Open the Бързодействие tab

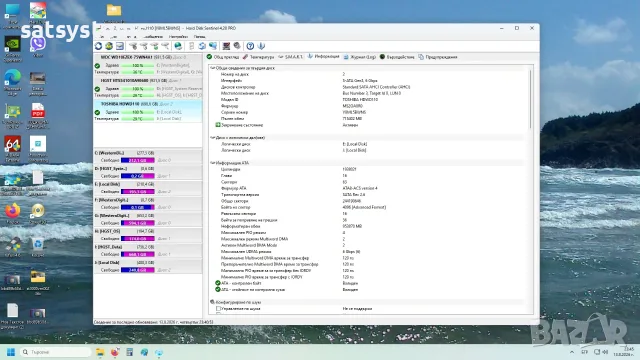coord(397,57)
